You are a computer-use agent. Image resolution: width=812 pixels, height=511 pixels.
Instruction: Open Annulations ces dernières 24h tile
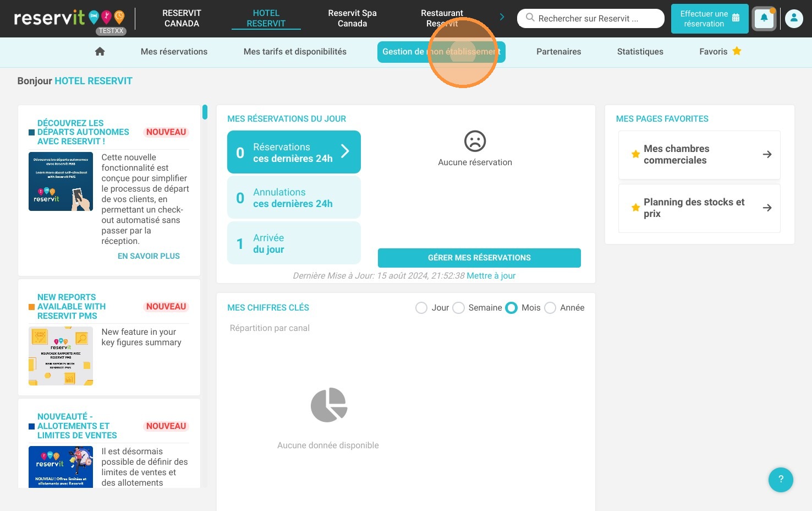click(294, 198)
